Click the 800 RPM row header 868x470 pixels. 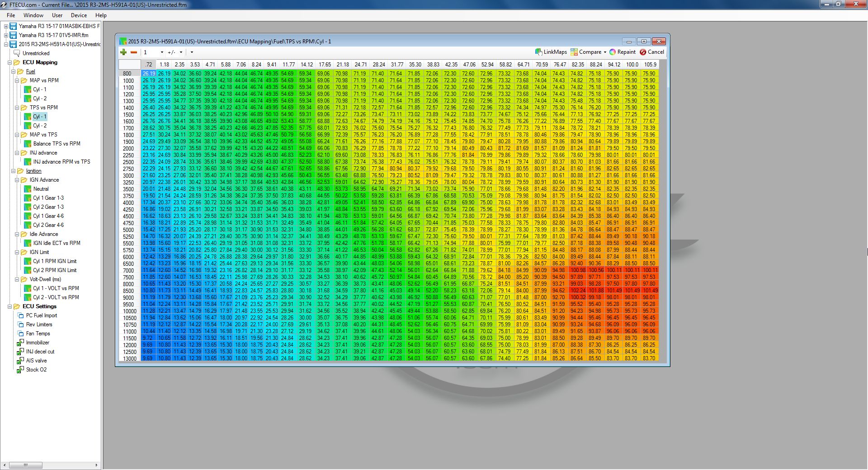click(129, 74)
